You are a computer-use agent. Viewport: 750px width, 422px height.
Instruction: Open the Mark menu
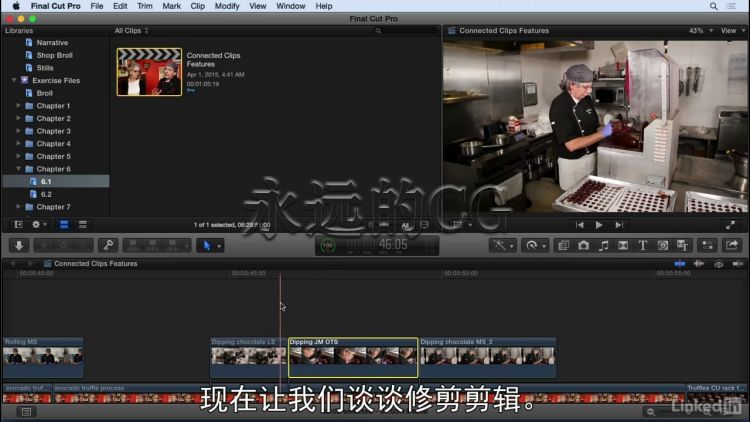(171, 6)
